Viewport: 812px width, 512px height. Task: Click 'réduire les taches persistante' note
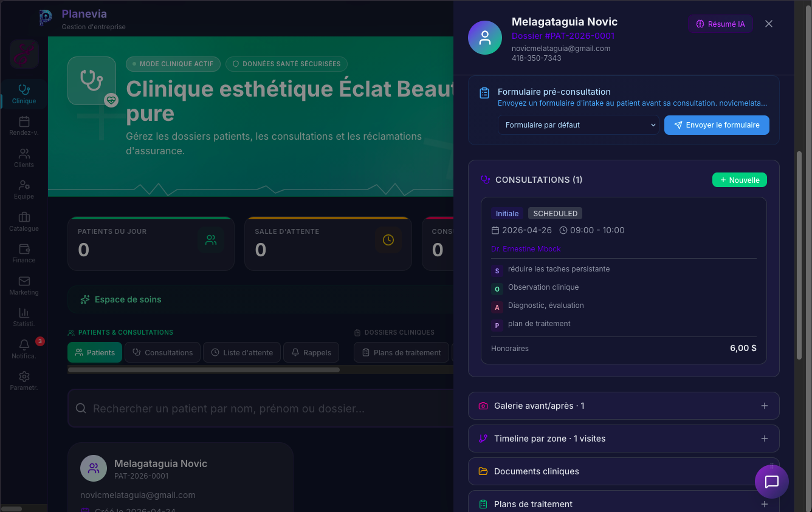[559, 269]
